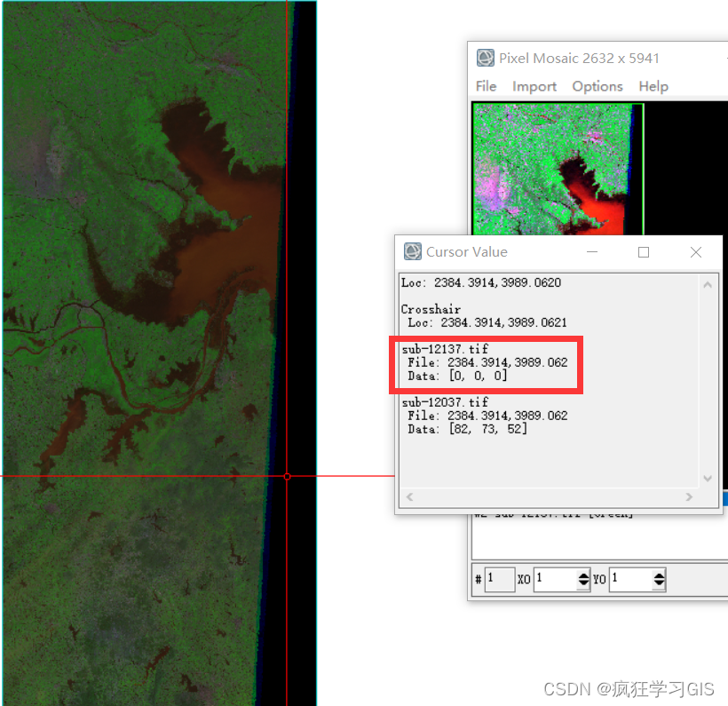This screenshot has height=706, width=728.
Task: Select the 'sub-12037.tif' text line
Action: tap(445, 402)
